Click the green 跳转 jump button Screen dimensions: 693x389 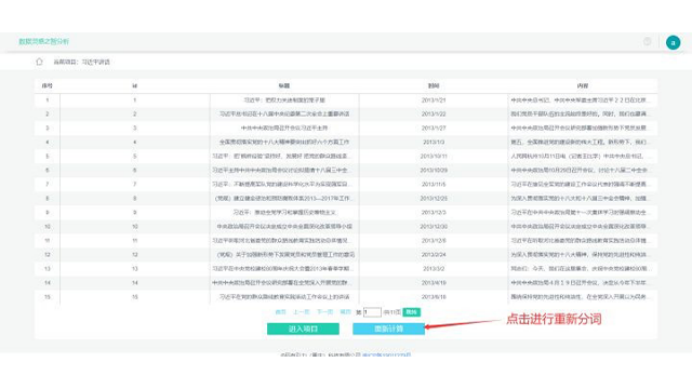pyautogui.click(x=411, y=312)
